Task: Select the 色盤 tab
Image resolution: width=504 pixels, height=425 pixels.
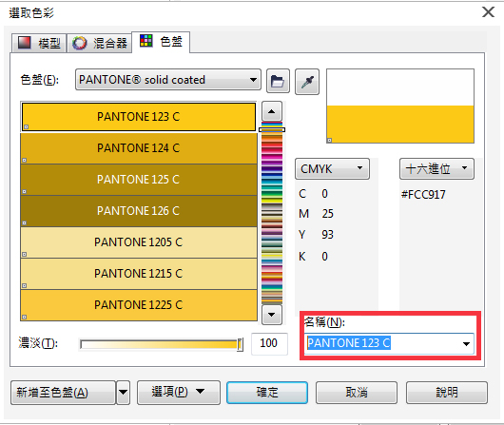Action: pos(161,42)
